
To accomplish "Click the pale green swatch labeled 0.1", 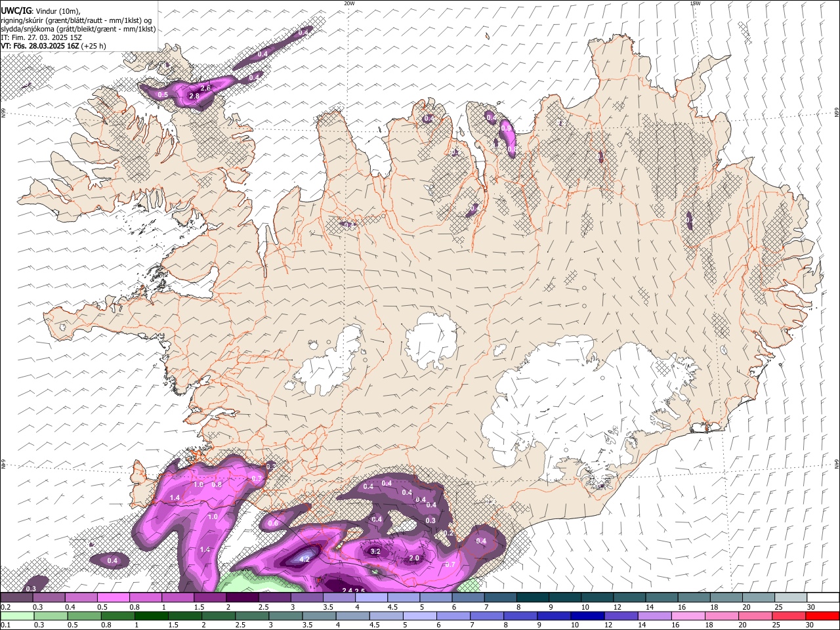I will (18, 616).
